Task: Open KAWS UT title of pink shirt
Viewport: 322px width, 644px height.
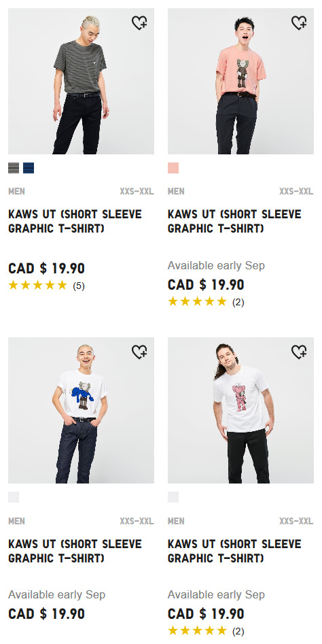Action: point(234,222)
